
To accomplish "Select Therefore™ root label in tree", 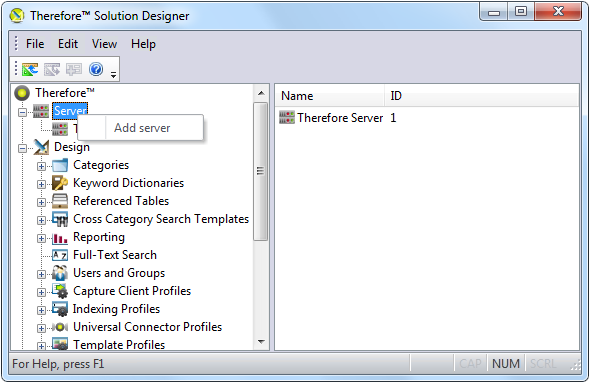I will pos(65,93).
